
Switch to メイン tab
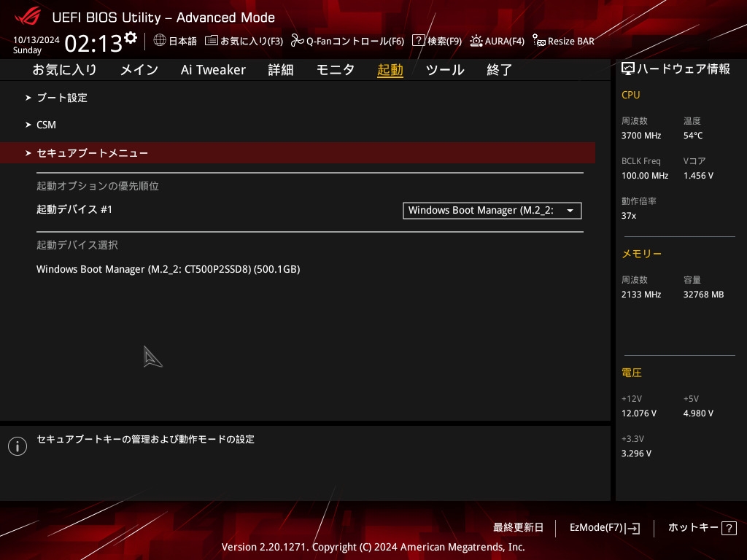pos(139,70)
